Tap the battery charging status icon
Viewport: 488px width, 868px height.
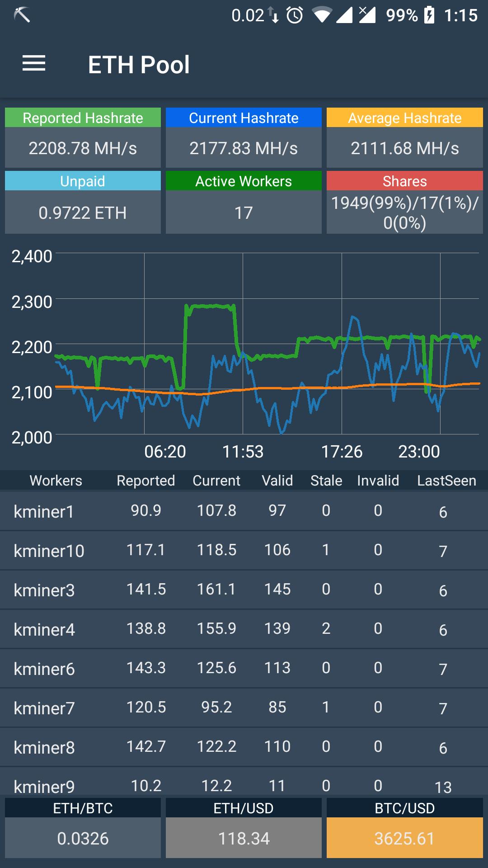click(429, 15)
